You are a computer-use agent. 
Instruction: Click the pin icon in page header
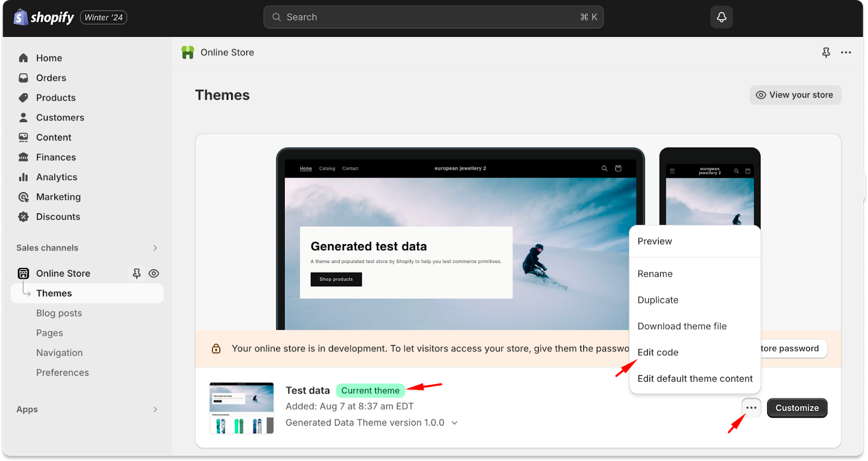pyautogui.click(x=826, y=53)
